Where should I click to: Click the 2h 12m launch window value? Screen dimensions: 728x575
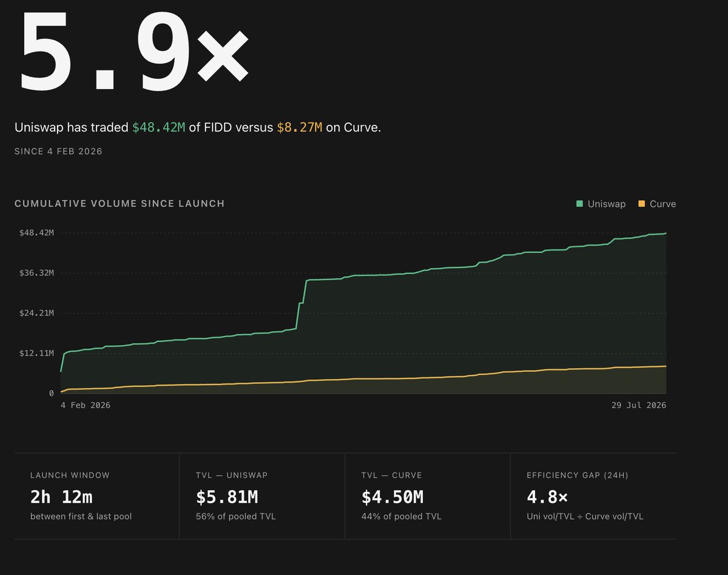[61, 497]
